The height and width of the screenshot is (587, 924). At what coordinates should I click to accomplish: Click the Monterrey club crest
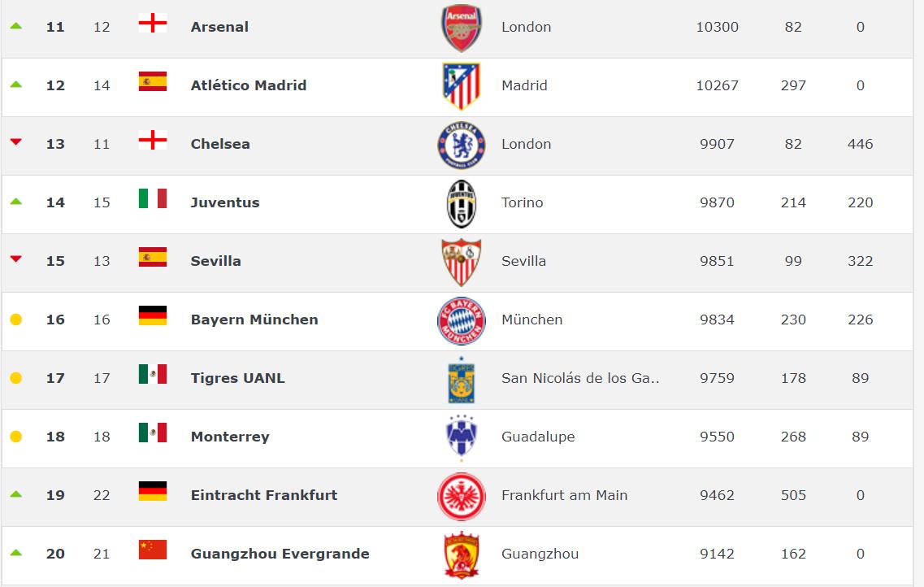tap(461, 437)
